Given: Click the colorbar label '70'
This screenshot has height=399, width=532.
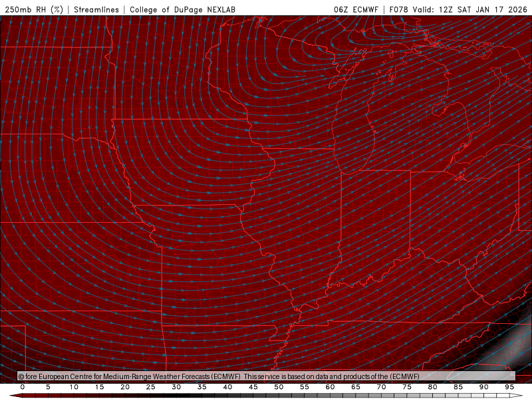Looking at the screenshot, I should tap(381, 387).
